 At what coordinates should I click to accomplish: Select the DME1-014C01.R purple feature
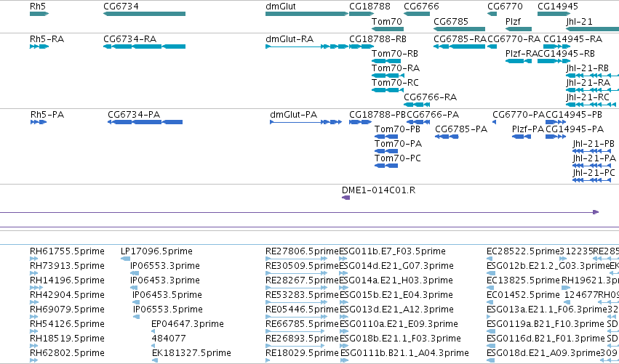click(346, 198)
